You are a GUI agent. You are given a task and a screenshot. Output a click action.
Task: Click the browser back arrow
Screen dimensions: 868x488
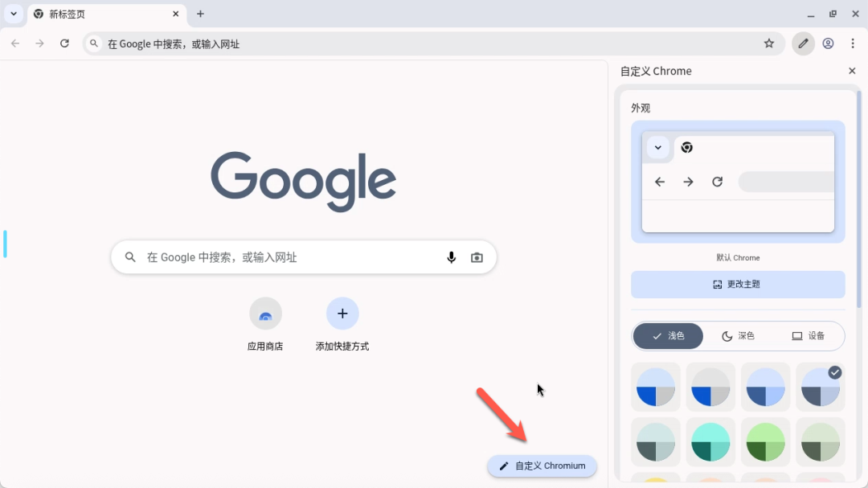pos(15,43)
